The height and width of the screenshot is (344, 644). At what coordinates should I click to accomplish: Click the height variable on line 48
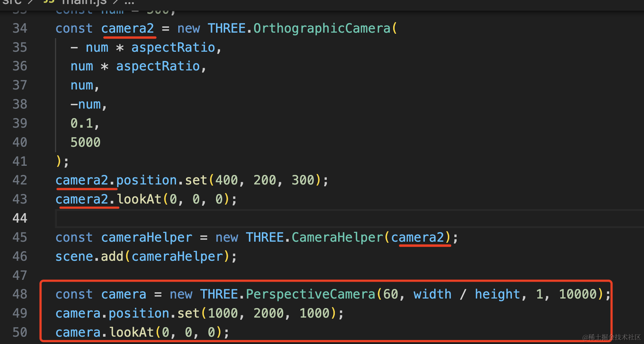coord(498,294)
